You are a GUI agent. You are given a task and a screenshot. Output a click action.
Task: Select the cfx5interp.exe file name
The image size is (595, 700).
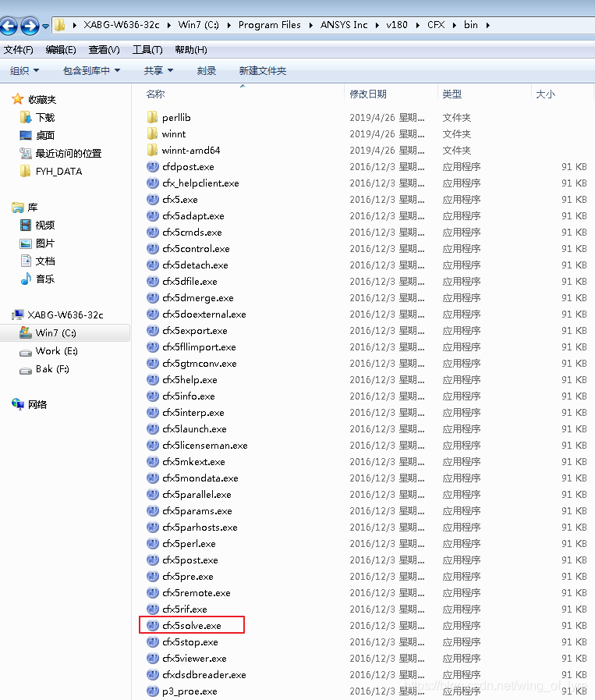point(193,413)
